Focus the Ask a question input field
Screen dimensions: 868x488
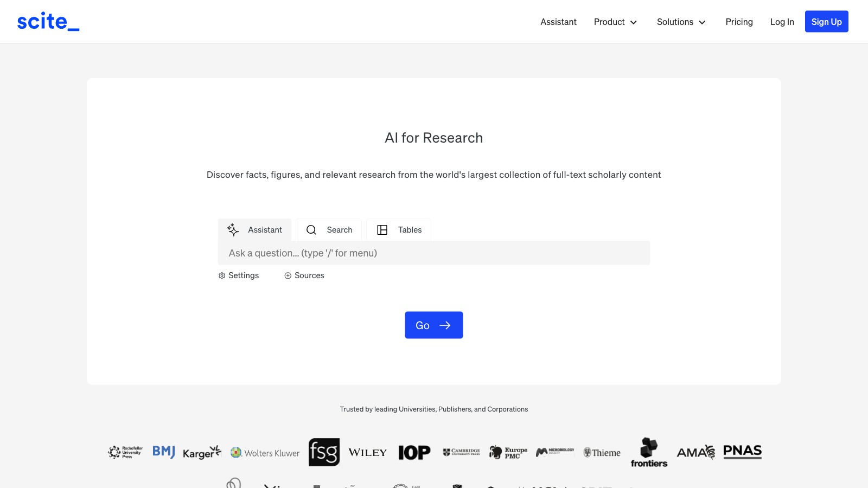pyautogui.click(x=434, y=253)
